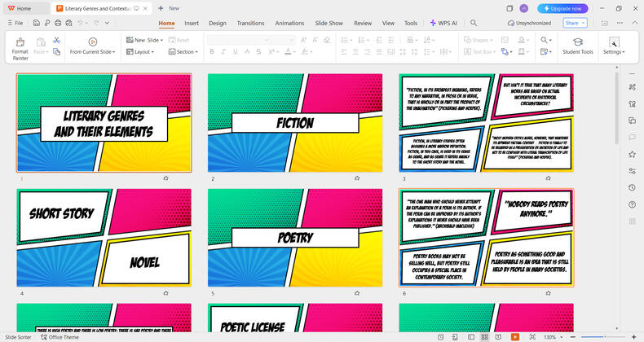Screen dimensions: 644x342
Task: Select slide 6 'Nobody reads poetry anymore' thumbnail
Action: 487,238
